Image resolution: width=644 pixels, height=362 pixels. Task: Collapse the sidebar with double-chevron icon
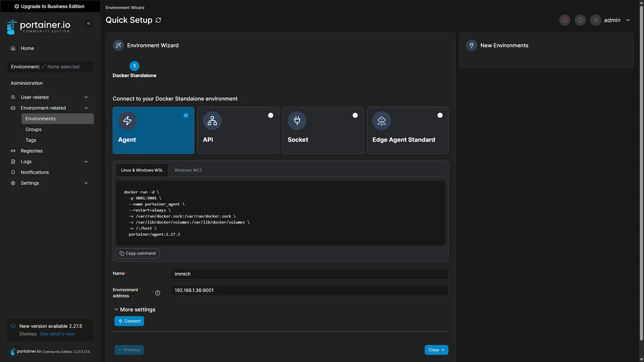click(x=89, y=23)
